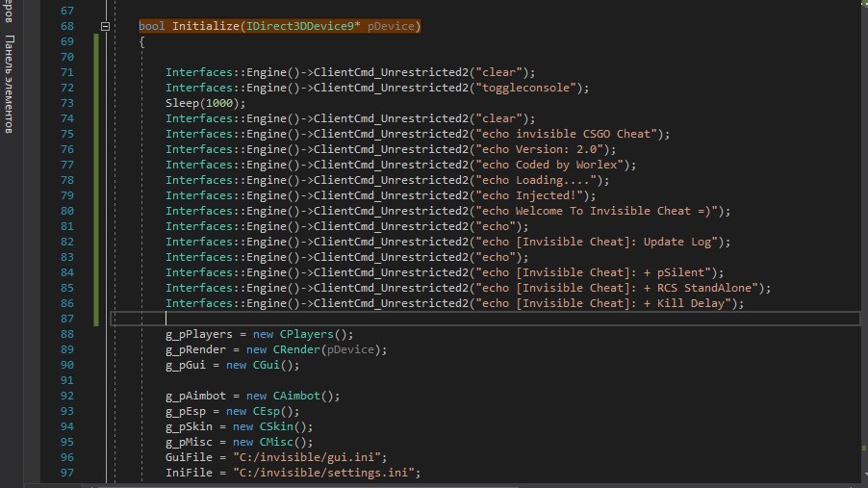Click the vertical scrollbar of the editor
This screenshot has width=868, height=488.
pos(864,244)
